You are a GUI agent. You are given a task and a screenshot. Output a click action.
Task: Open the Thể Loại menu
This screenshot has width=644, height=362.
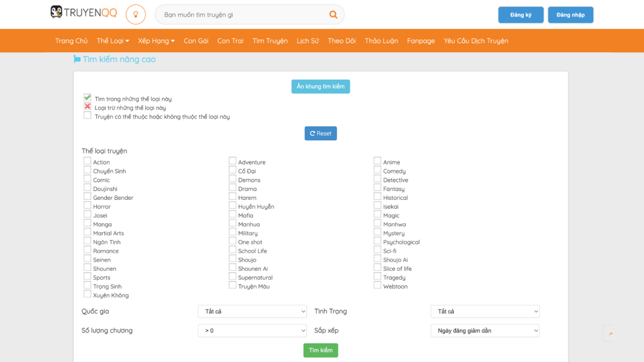click(x=112, y=41)
